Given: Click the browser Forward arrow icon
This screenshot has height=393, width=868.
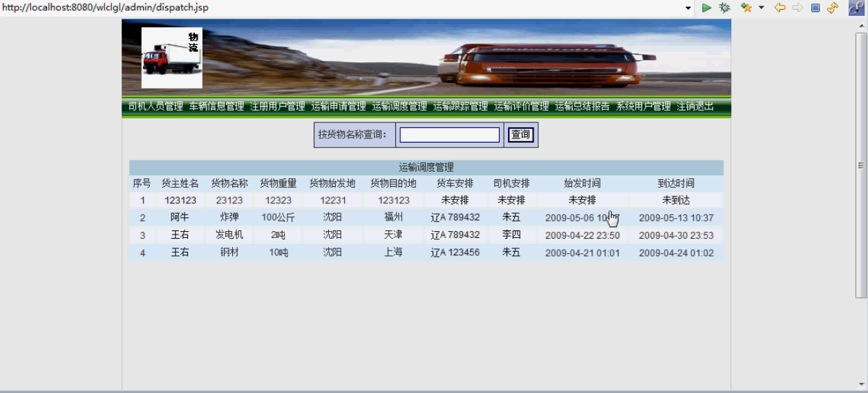Looking at the screenshot, I should 798,8.
